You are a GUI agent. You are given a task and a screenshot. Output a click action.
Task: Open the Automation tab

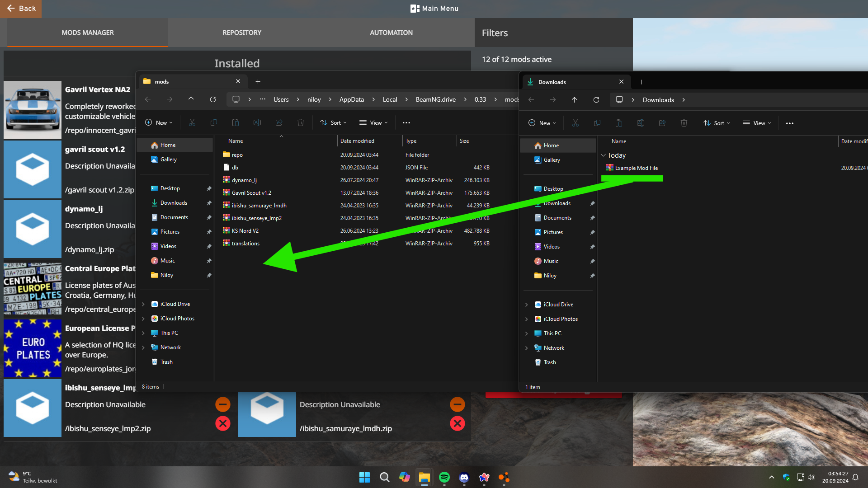point(391,33)
